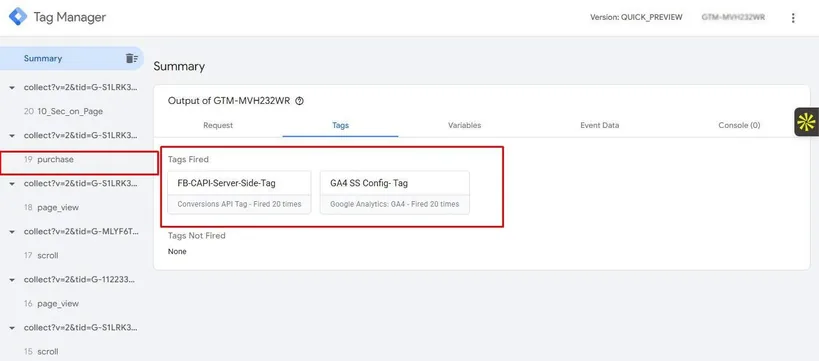819x361 pixels.
Task: Open the Variables tab
Action: click(464, 125)
